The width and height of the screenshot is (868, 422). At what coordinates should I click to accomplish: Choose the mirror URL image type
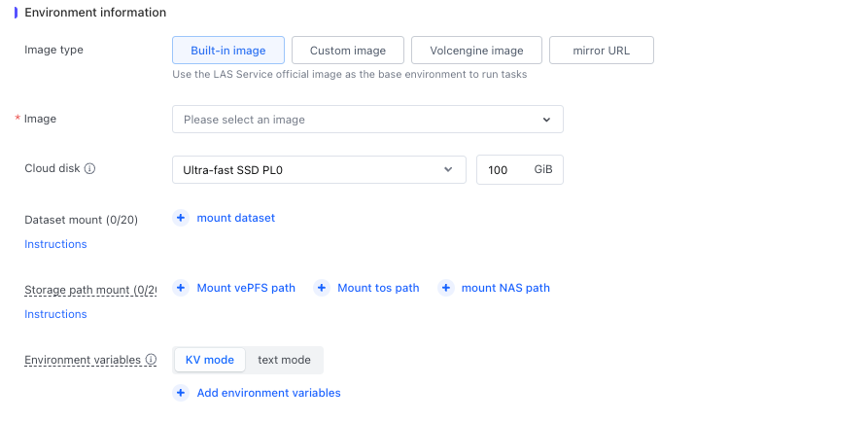(x=601, y=51)
